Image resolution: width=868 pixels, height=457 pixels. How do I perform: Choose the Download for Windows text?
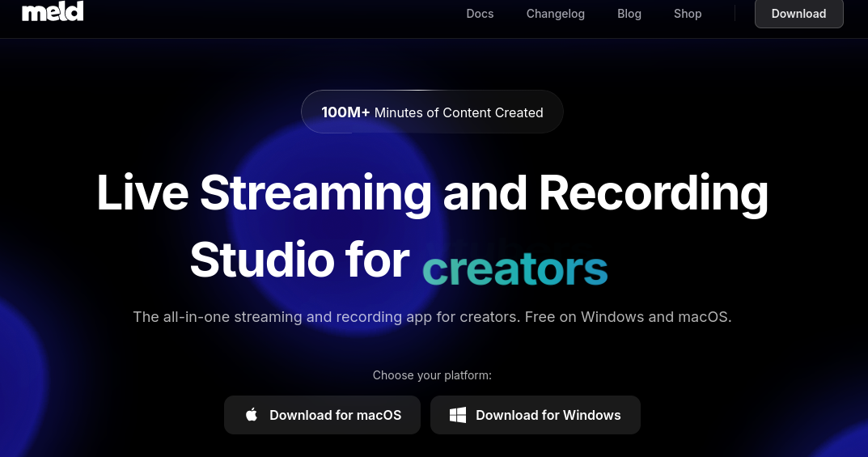click(548, 415)
